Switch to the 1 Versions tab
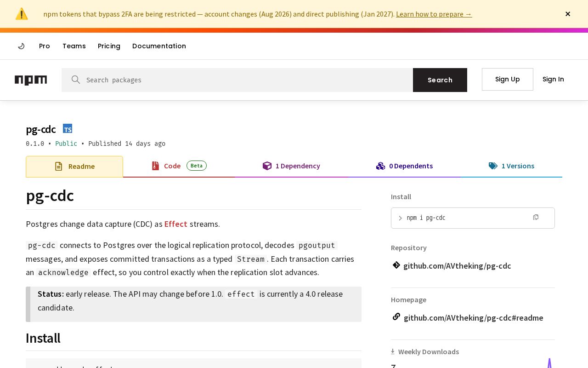The height and width of the screenshot is (368, 588). point(511,166)
